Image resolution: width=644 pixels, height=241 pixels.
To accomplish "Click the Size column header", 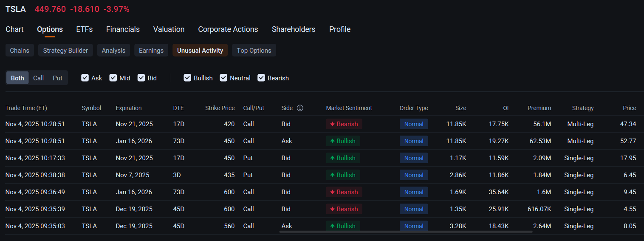I will pos(460,108).
